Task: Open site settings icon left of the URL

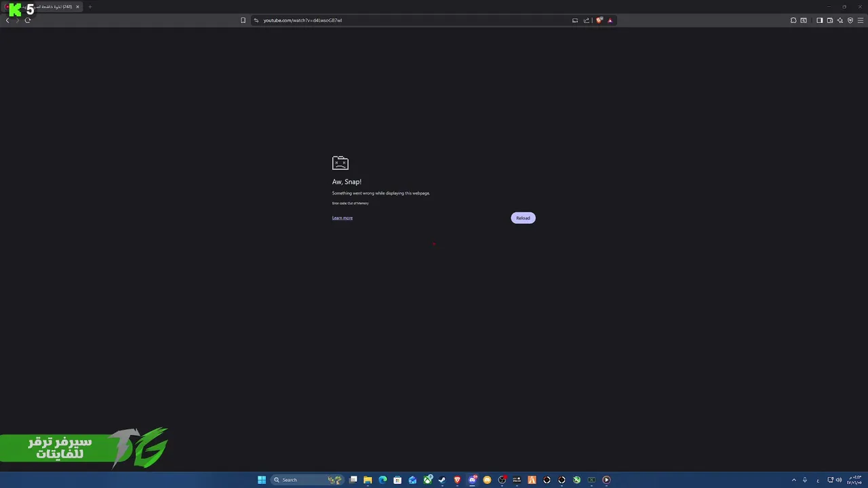Action: point(256,20)
